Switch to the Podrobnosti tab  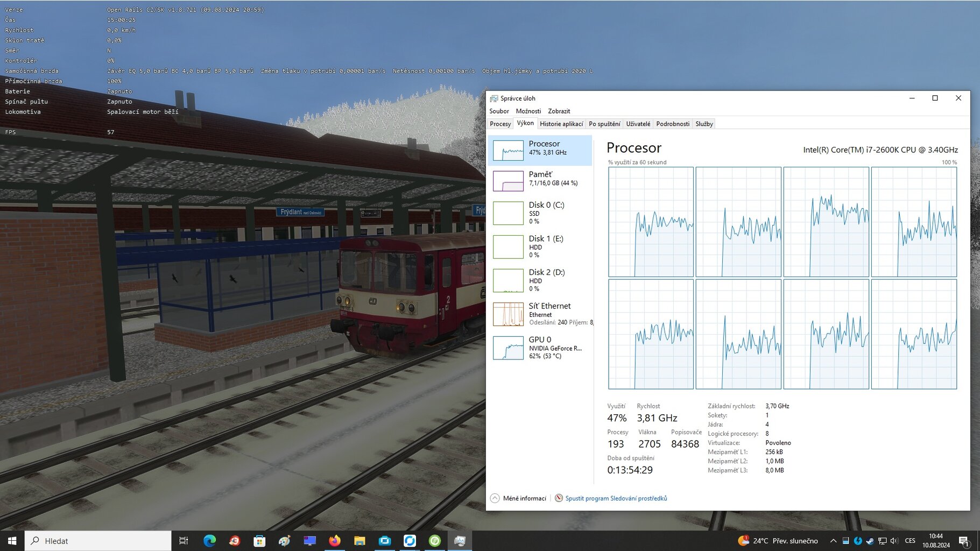(x=673, y=124)
